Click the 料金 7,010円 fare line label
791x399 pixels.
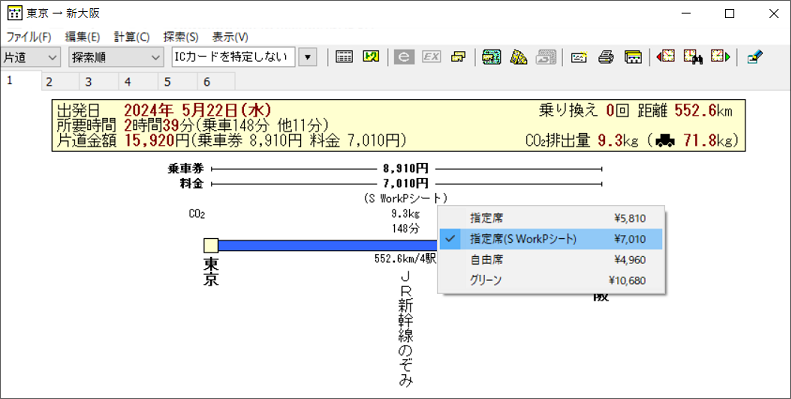[406, 184]
